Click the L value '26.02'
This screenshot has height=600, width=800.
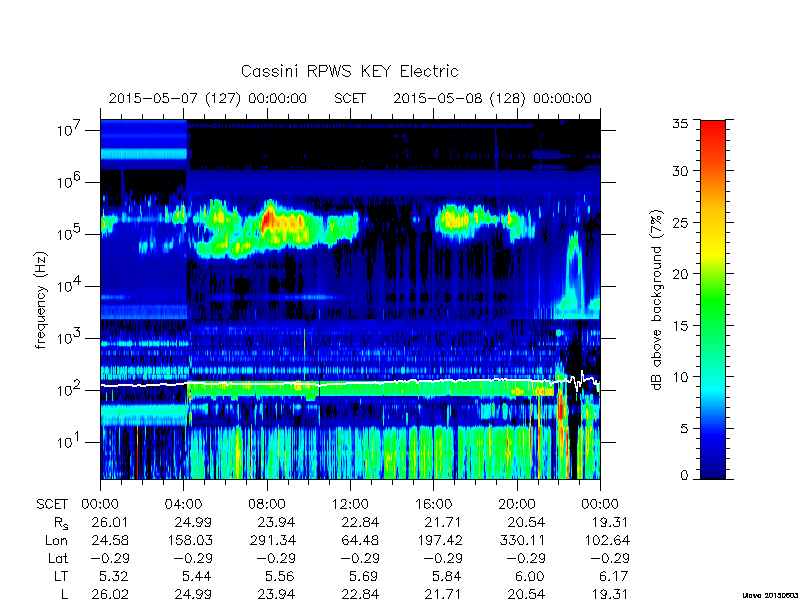(x=110, y=594)
